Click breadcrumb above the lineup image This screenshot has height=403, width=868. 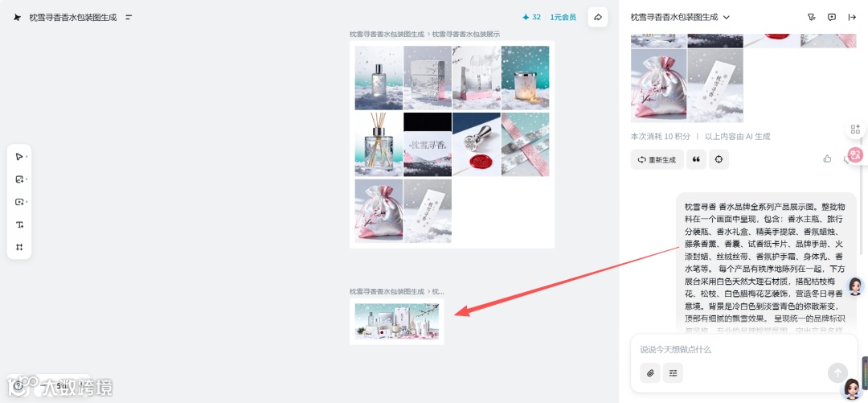point(396,291)
